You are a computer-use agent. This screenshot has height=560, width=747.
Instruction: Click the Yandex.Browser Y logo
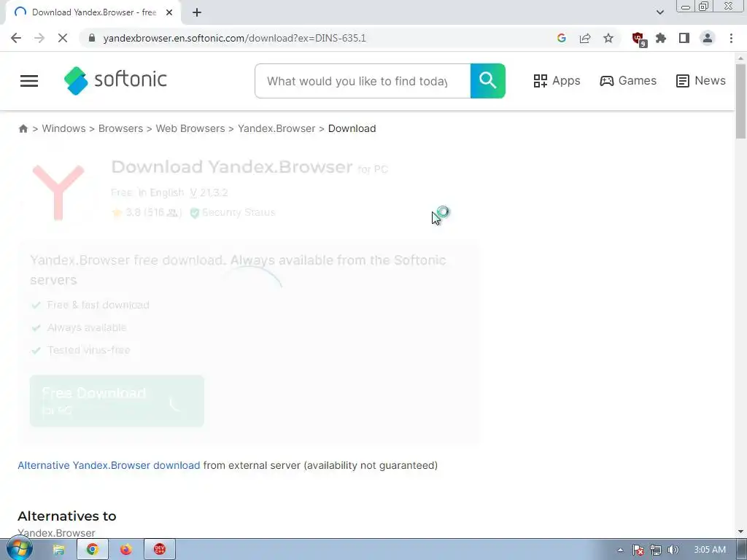(x=58, y=192)
